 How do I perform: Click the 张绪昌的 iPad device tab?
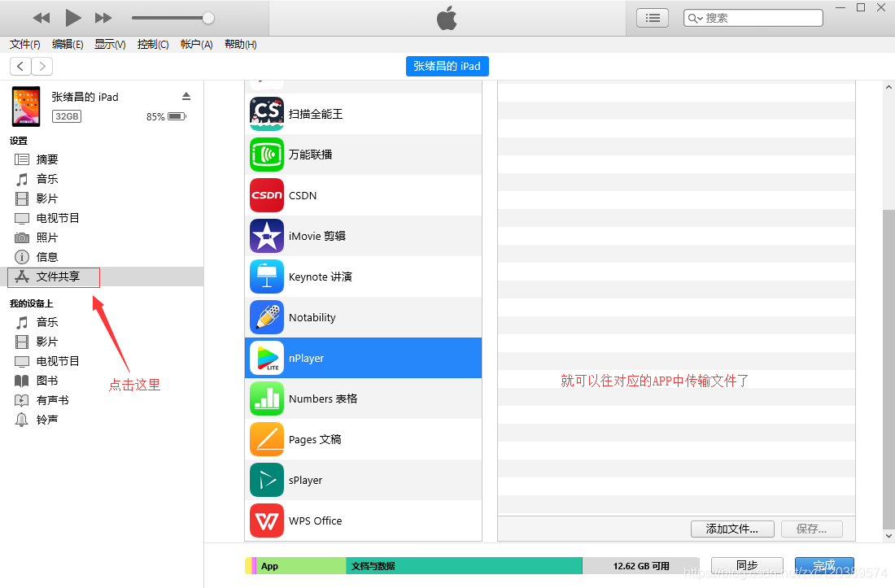[447, 66]
